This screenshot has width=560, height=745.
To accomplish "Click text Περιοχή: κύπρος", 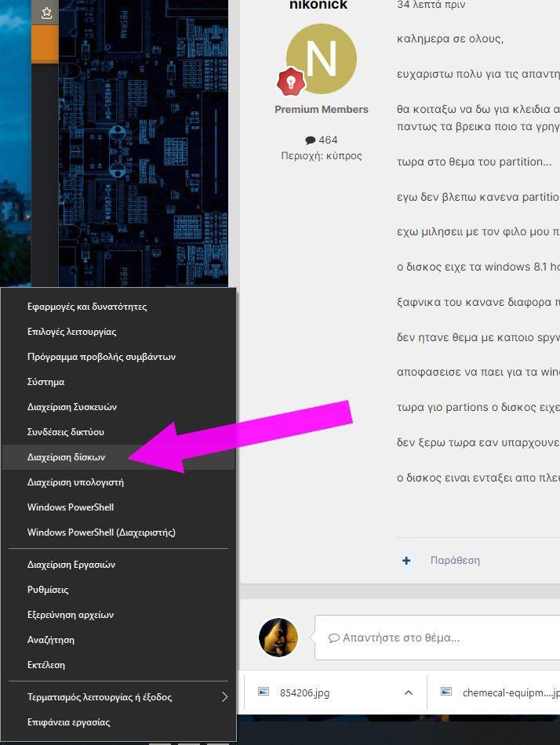I will (x=322, y=156).
